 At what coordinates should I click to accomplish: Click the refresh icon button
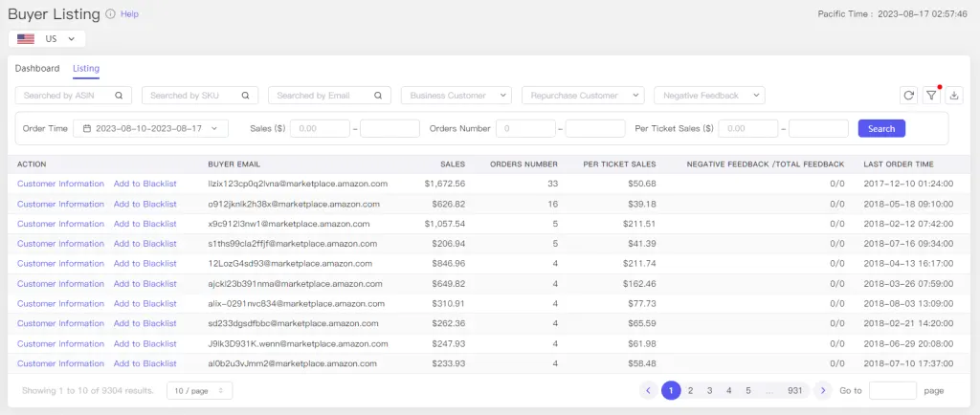click(908, 96)
